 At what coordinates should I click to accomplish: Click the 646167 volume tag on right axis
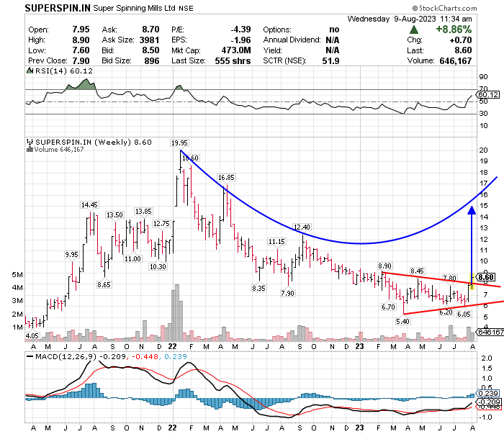point(490,332)
